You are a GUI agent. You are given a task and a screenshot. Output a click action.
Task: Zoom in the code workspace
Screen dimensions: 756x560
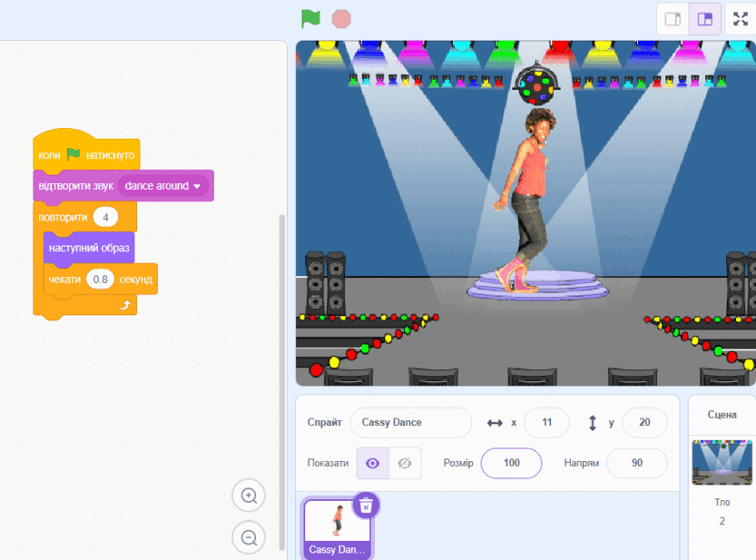point(249,496)
